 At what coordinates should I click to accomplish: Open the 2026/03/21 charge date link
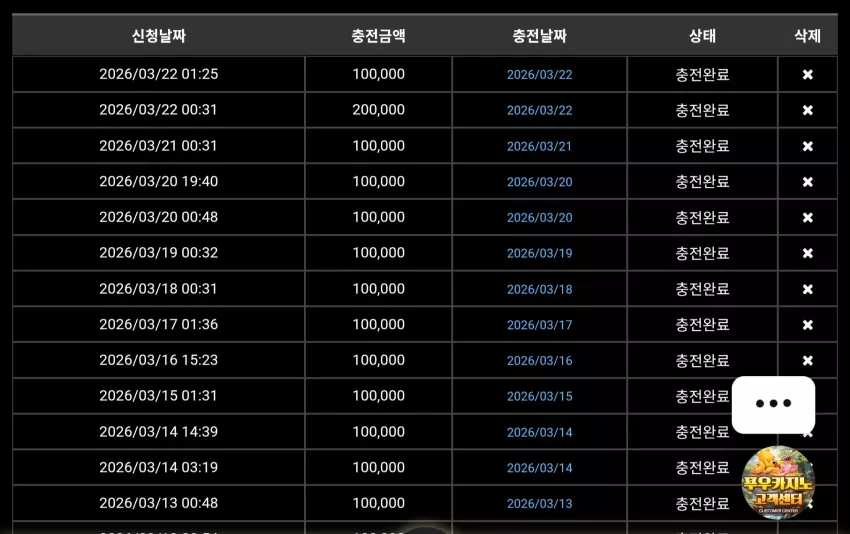[x=539, y=146]
